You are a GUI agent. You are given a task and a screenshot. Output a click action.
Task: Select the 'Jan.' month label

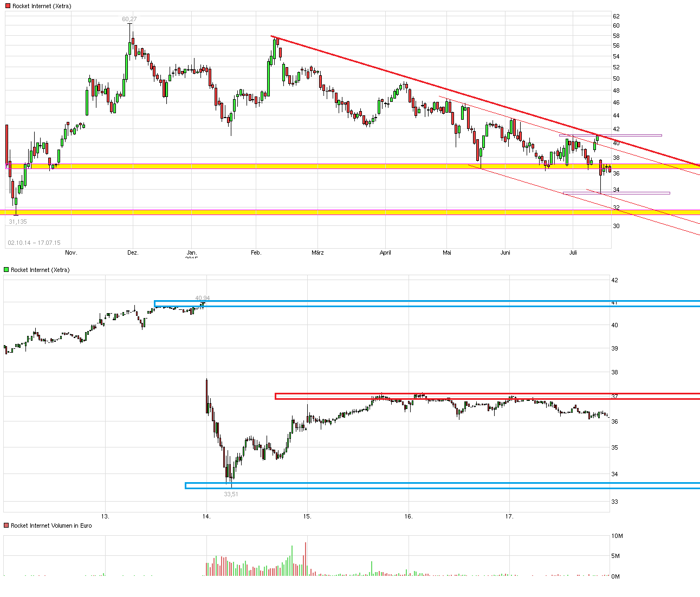pos(192,252)
